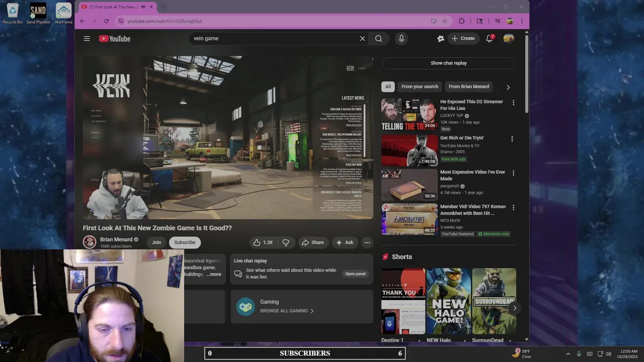Open the notifications bell
This screenshot has width=644, height=362.
coord(490,39)
